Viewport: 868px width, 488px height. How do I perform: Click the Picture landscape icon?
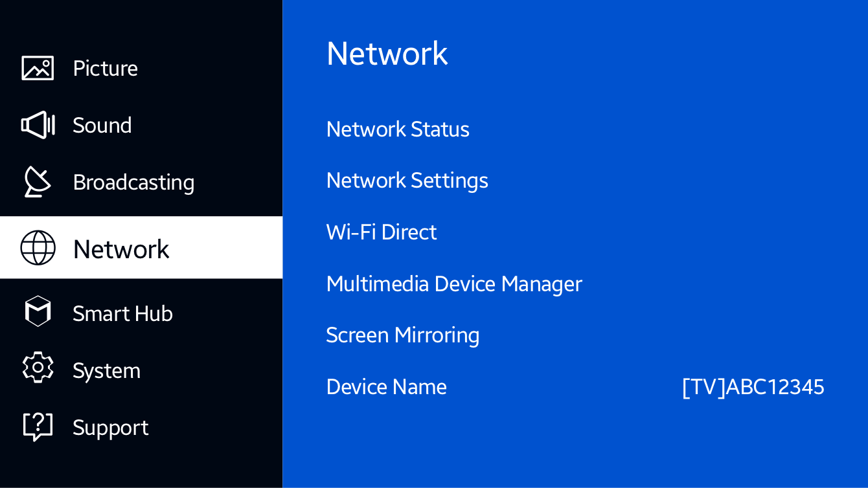coord(38,68)
